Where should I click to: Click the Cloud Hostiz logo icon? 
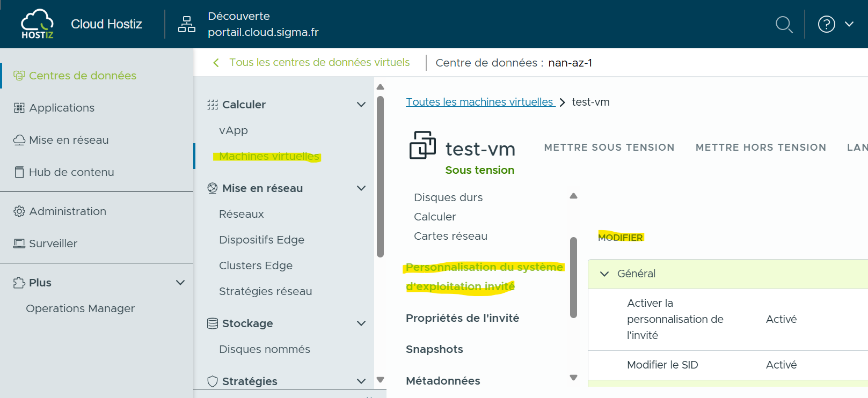pyautogui.click(x=37, y=24)
